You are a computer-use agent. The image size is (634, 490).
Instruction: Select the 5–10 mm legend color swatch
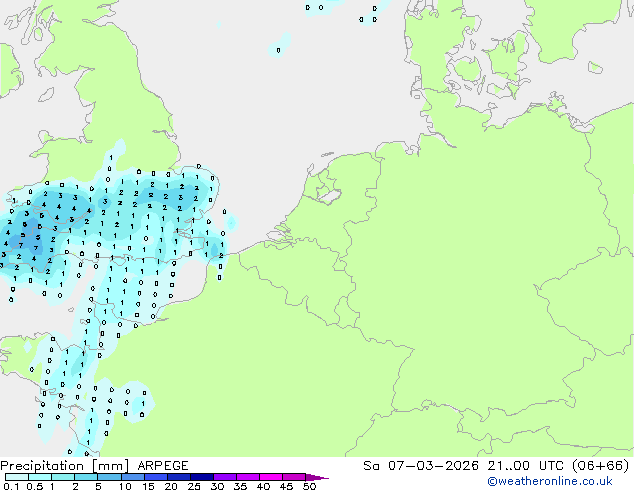tap(109, 477)
